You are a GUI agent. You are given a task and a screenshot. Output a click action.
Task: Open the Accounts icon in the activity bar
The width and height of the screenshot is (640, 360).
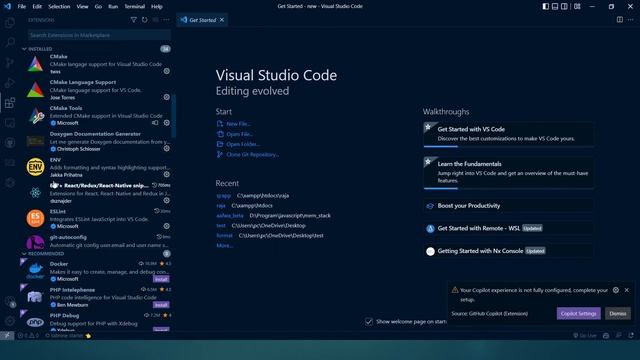(10, 302)
